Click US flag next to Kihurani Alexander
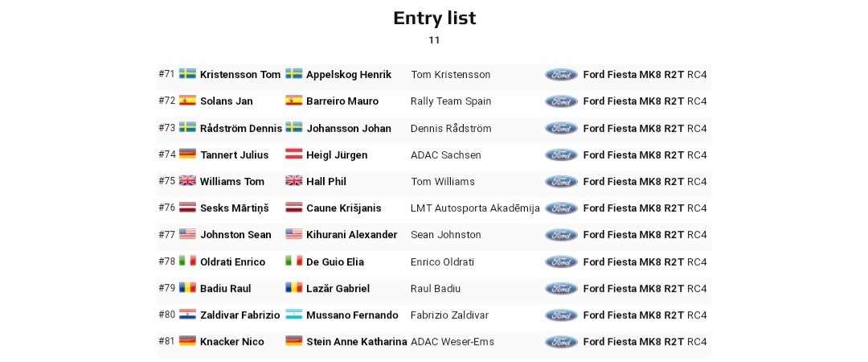The height and width of the screenshot is (362, 868). coord(294,234)
